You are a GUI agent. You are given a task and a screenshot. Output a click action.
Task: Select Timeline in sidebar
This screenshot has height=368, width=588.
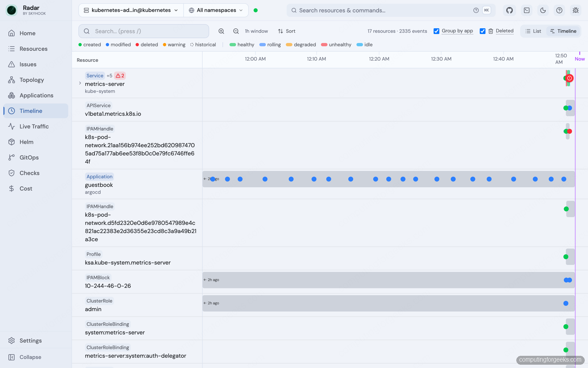point(36,111)
